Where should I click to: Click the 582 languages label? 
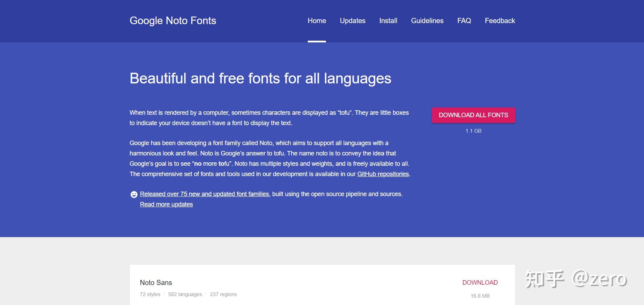point(185,294)
